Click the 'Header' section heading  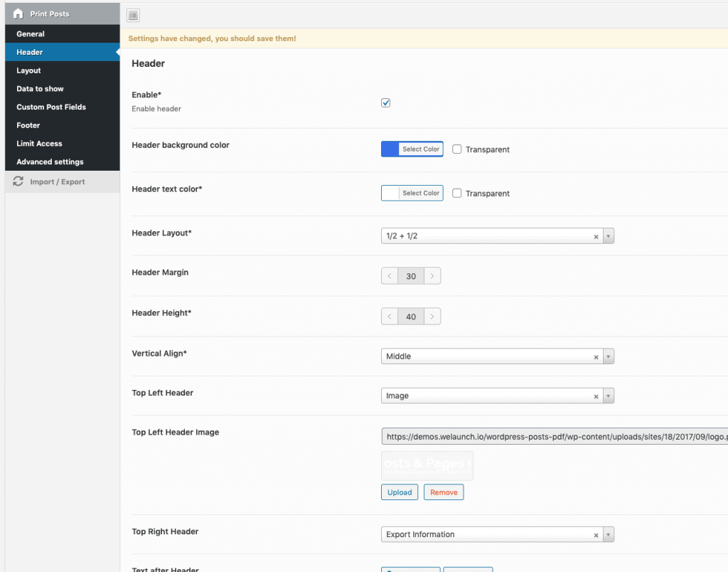click(148, 63)
